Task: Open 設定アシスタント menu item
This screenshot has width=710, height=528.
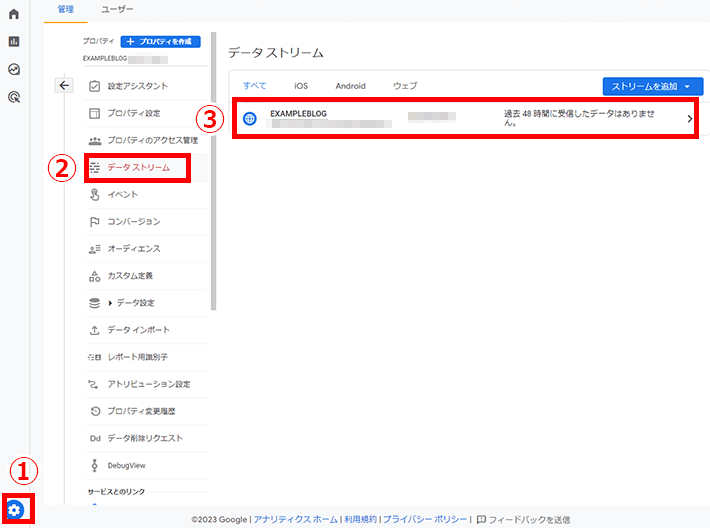Action: pos(146,86)
